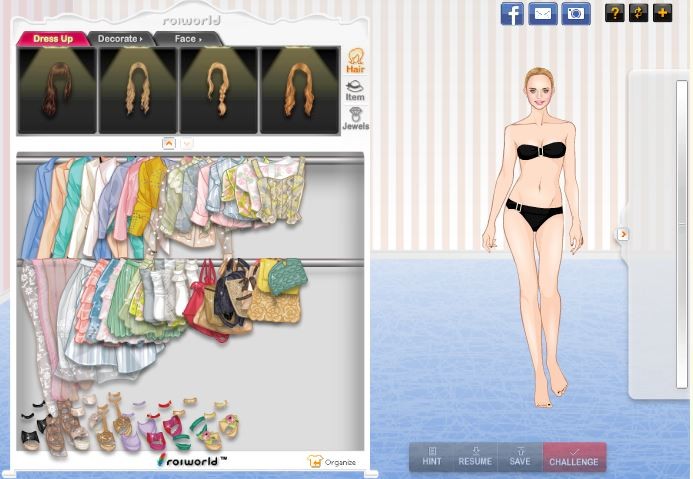Choose the dark brown hairstyle with bangs
The height and width of the screenshot is (479, 693).
pos(56,90)
